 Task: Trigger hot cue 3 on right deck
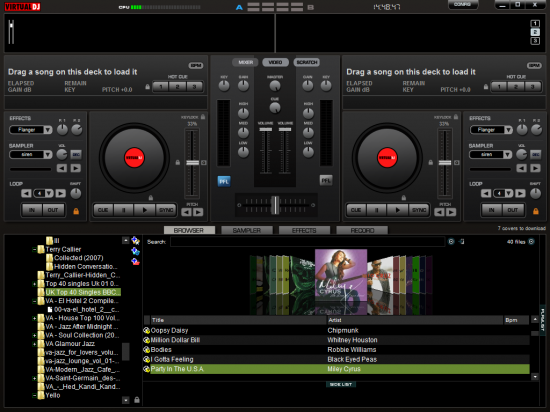click(x=532, y=87)
